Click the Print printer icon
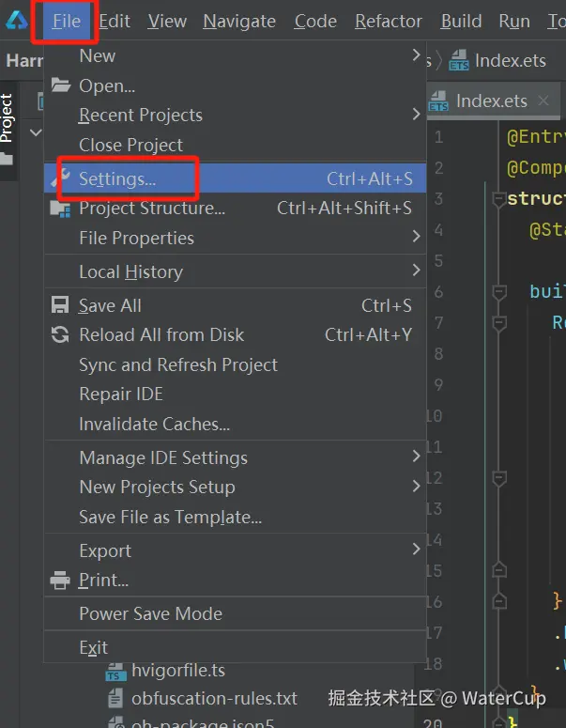Image resolution: width=566 pixels, height=728 pixels. click(x=61, y=581)
